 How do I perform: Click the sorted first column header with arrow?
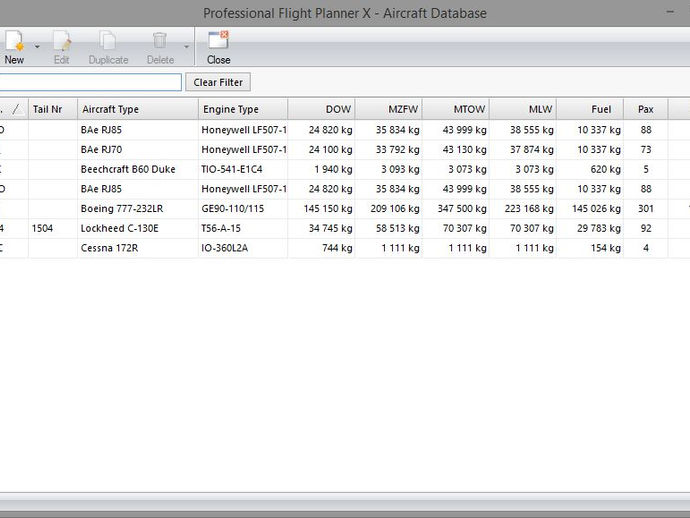14,109
